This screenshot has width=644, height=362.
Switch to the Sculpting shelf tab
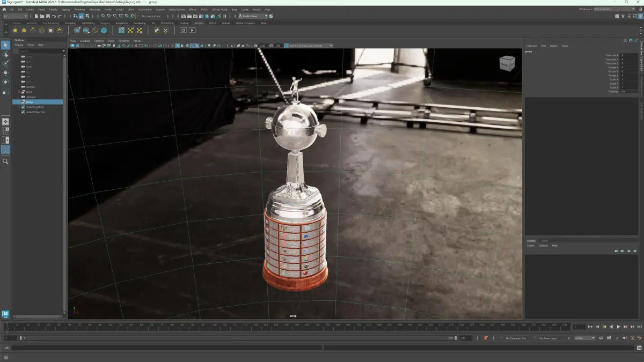click(71, 23)
